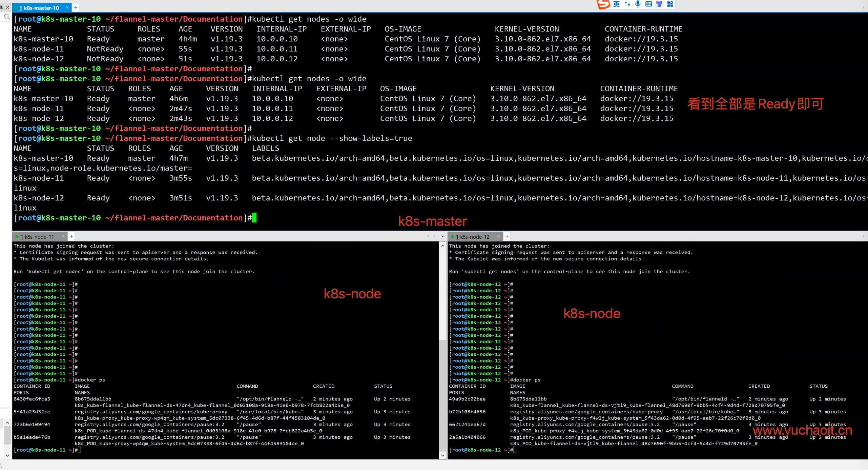Click the Sogou voice input microphone
Image resolution: width=868 pixels, height=470 pixels.
[638, 4]
